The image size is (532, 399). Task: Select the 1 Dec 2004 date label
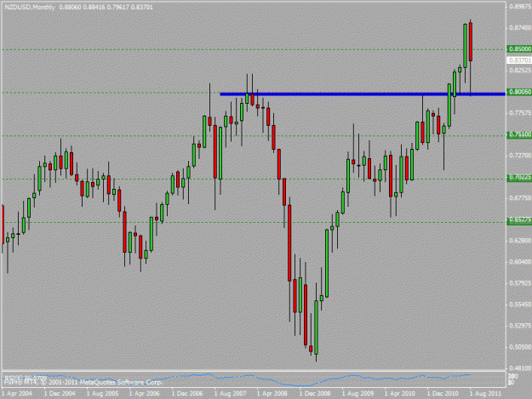coord(60,394)
